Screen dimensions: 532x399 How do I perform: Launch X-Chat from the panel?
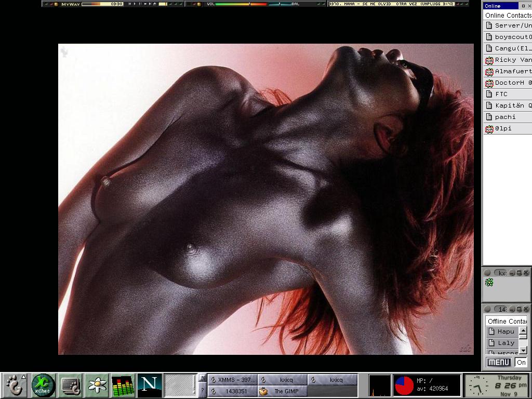click(x=44, y=385)
